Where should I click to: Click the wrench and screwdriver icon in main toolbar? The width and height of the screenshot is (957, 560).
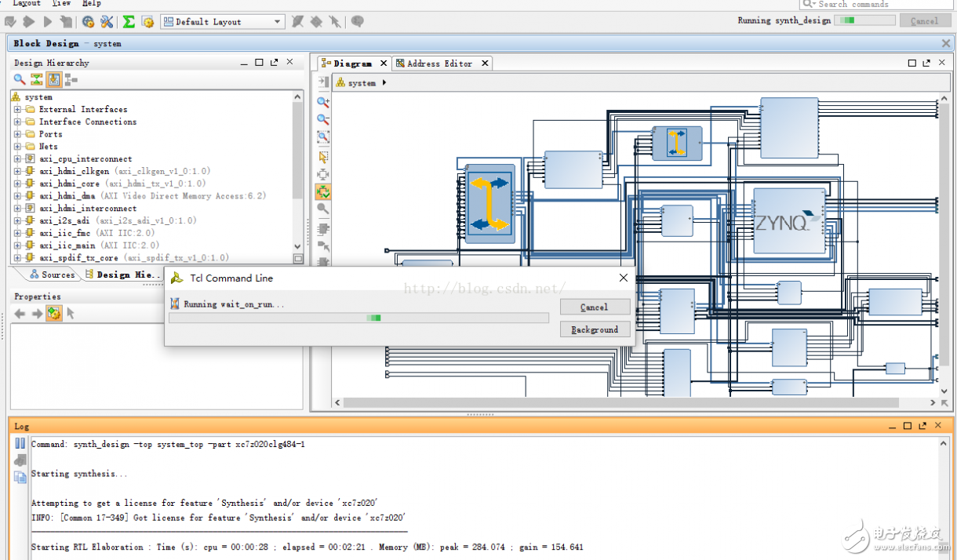click(x=107, y=22)
